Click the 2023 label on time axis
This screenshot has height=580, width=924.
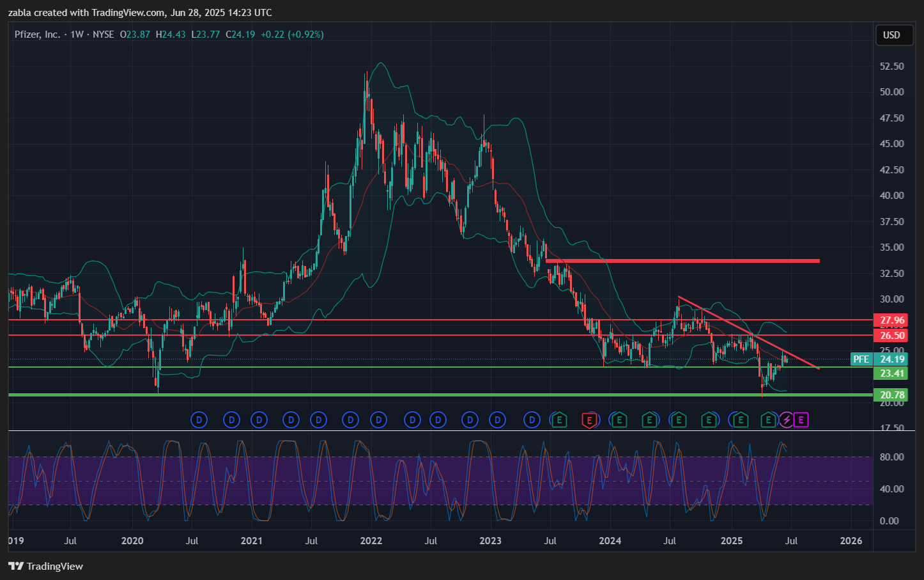click(x=491, y=541)
